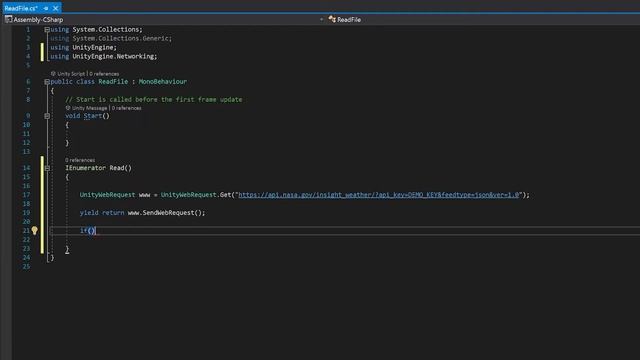Click the 'Start' method name
Screen dimensions: 640x360
click(x=93, y=116)
